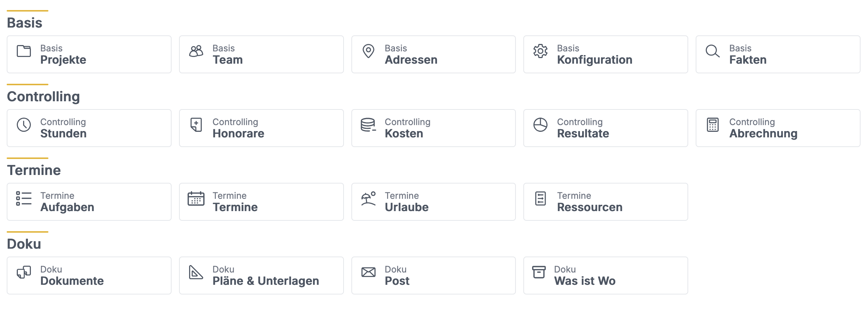Click the gear icon for Konfiguration
Screen dimensions: 868x309
pyautogui.click(x=540, y=51)
